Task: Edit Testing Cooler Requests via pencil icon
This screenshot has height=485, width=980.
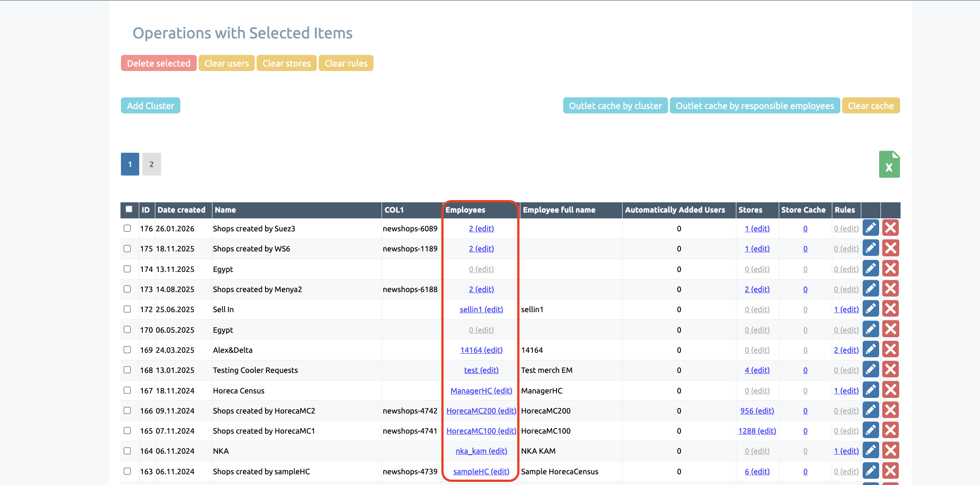Action: pos(871,370)
